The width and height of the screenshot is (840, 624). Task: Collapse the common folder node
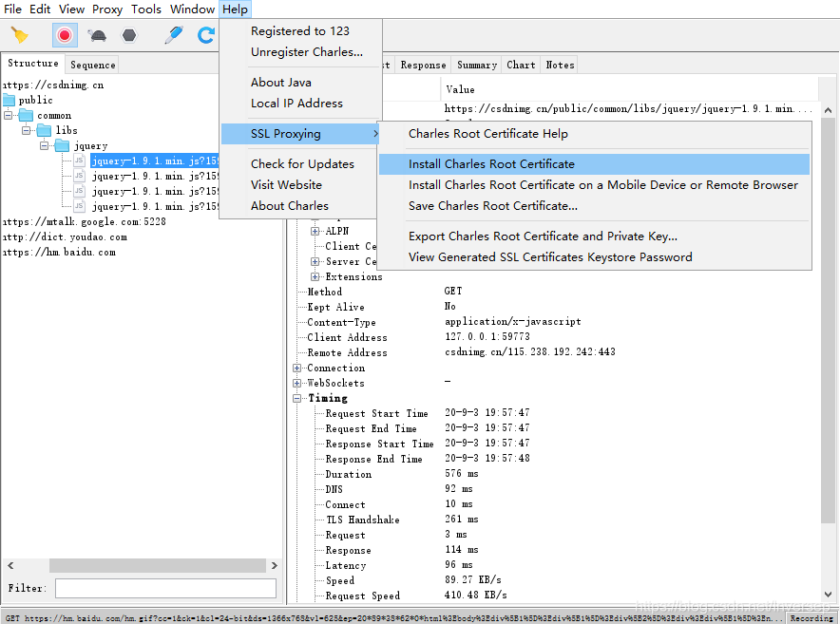[x=8, y=115]
